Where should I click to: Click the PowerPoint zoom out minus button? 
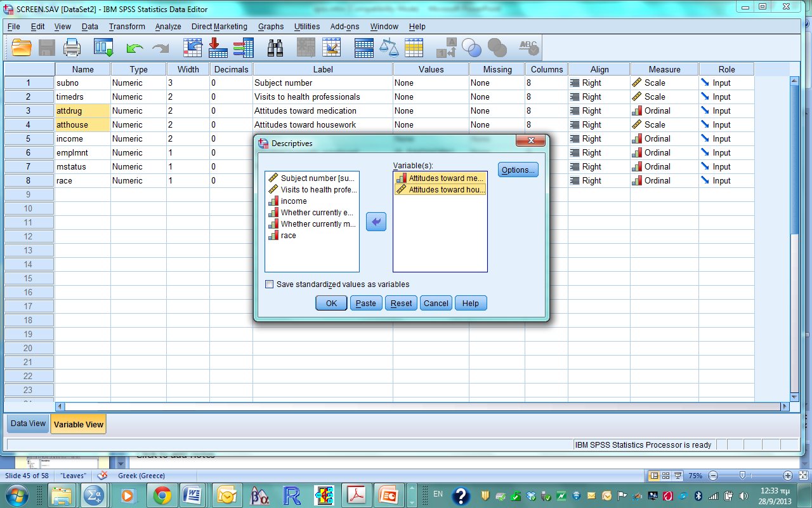(x=712, y=476)
